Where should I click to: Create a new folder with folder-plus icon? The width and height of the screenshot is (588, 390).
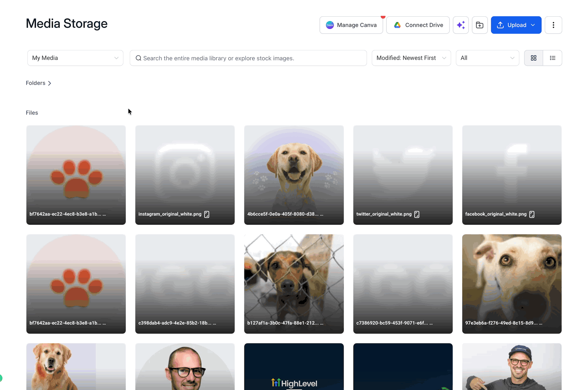[480, 25]
